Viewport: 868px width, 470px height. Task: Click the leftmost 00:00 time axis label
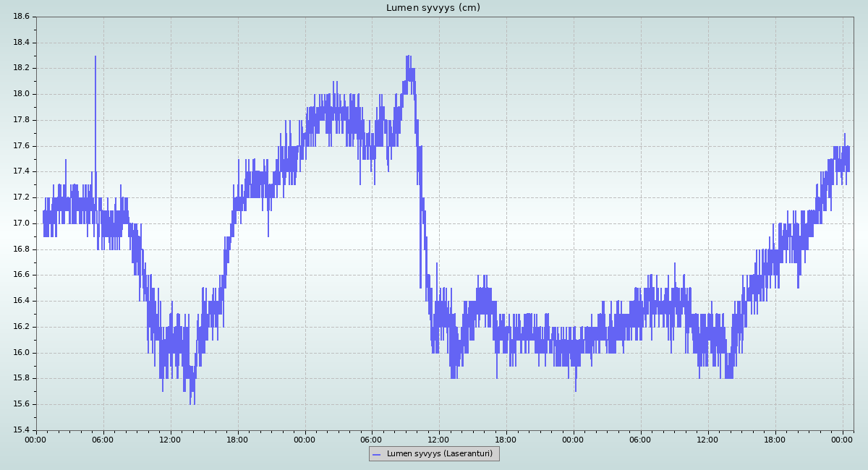click(x=36, y=439)
